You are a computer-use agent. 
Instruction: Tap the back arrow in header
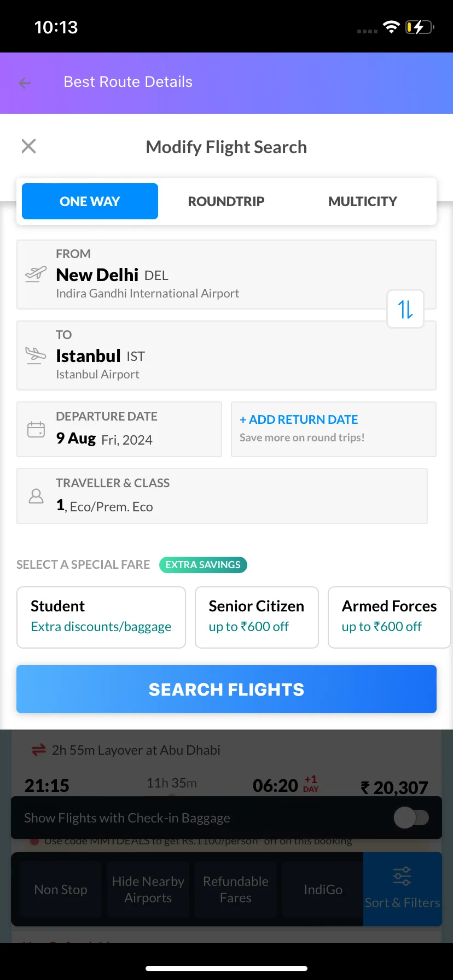tap(25, 83)
